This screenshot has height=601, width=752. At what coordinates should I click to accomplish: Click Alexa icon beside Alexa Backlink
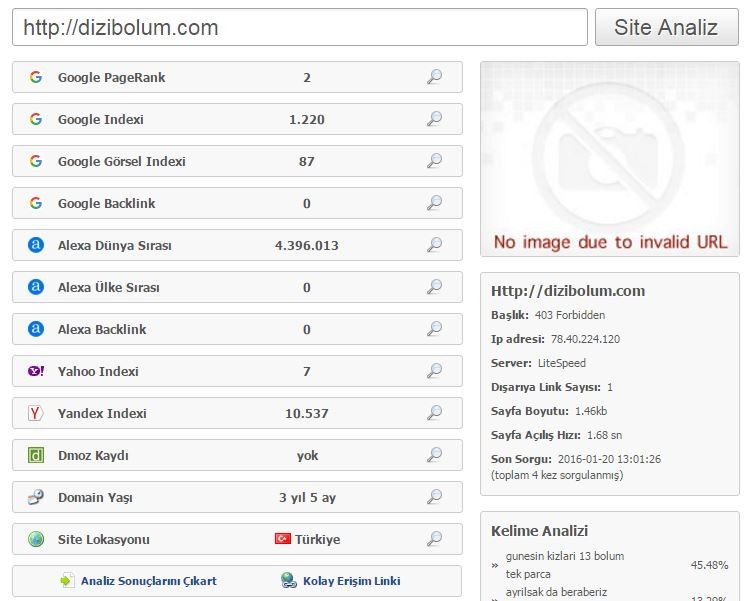coord(36,329)
